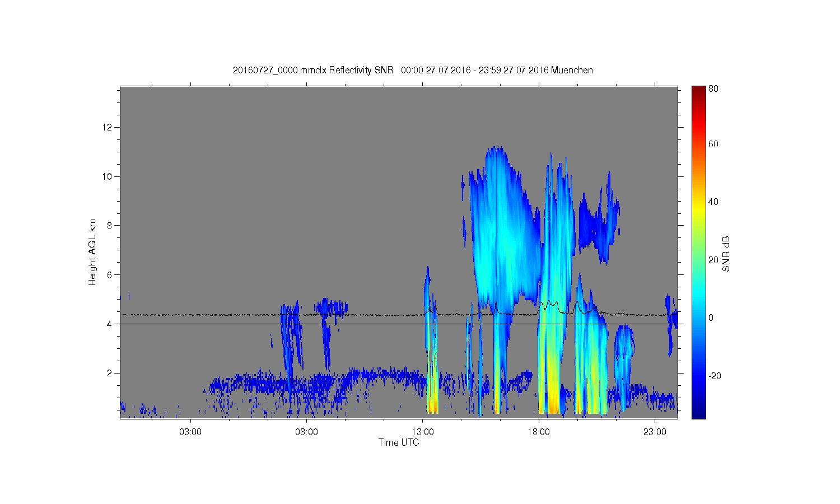This screenshot has width=840, height=504.
Task: Select the 13:00 time tick label
Action: (423, 432)
